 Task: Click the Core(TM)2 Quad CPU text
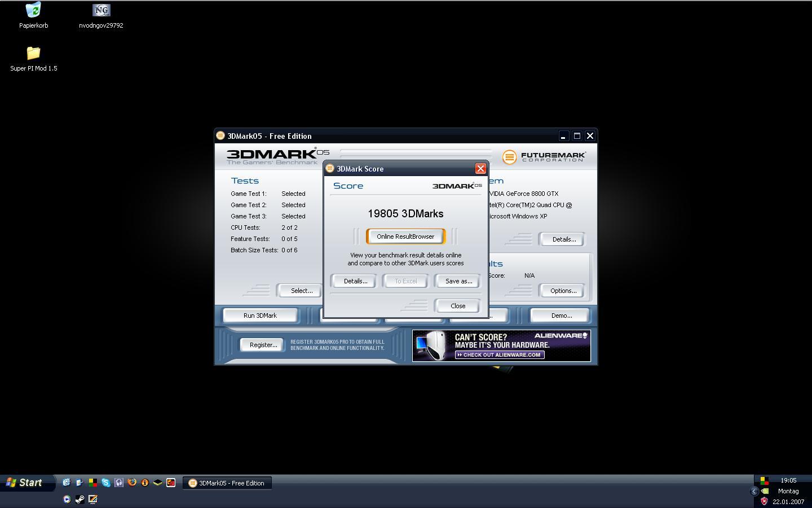coord(531,205)
